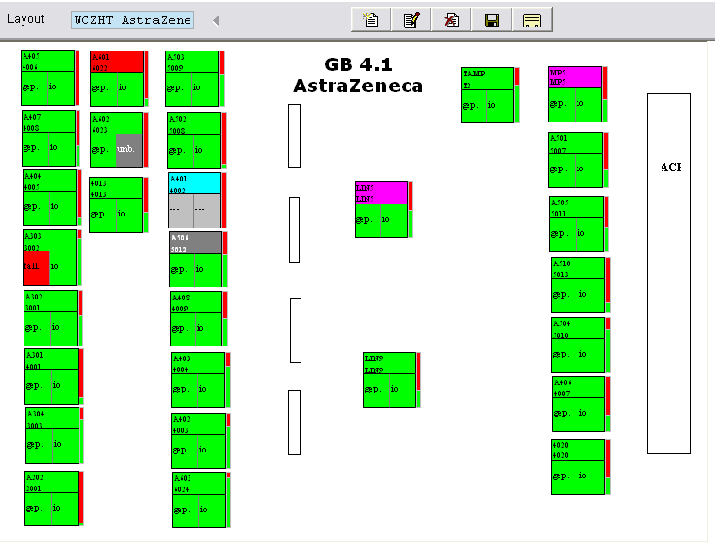Select the A202 2001 machine tile

pos(52,498)
